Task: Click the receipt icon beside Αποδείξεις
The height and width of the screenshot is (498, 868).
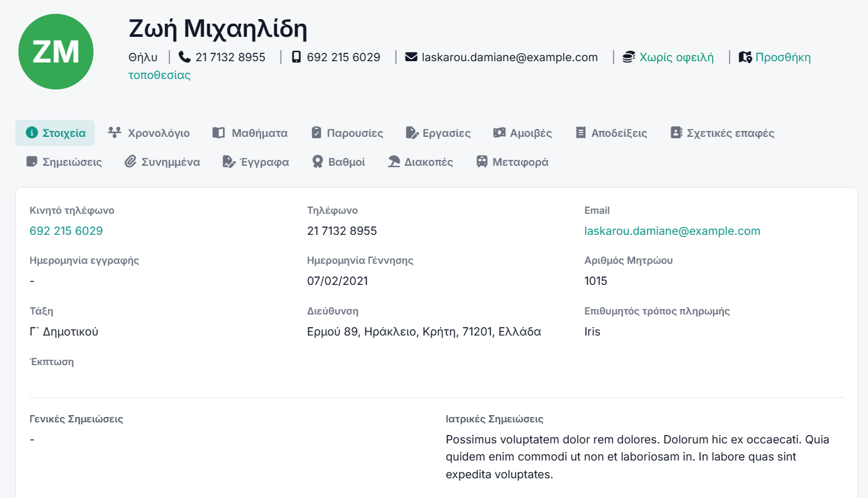Action: pos(580,133)
